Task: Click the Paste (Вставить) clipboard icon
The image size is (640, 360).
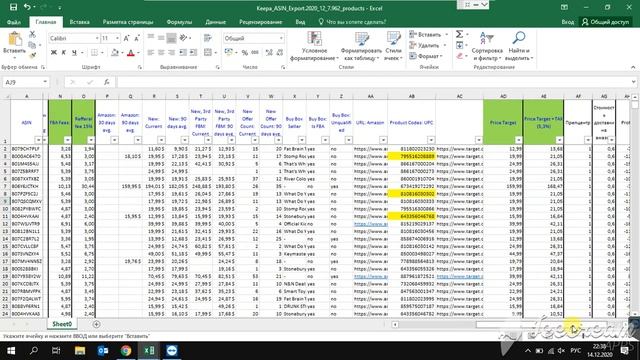Action: pos(15,40)
